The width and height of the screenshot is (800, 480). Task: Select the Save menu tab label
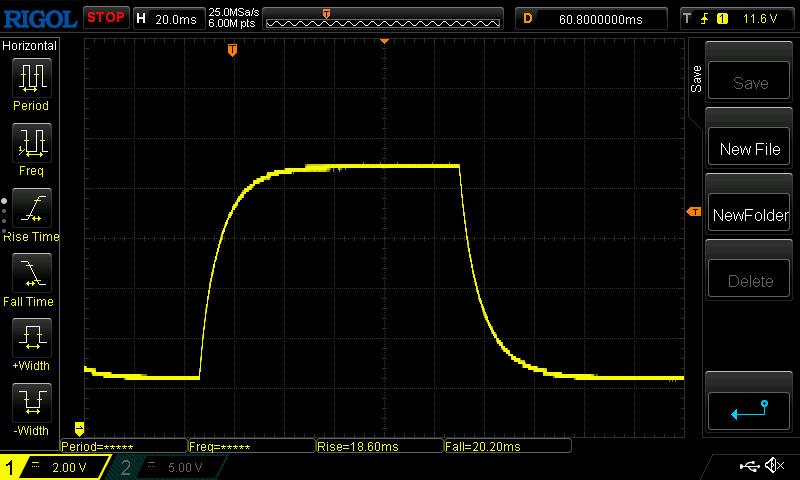[696, 79]
